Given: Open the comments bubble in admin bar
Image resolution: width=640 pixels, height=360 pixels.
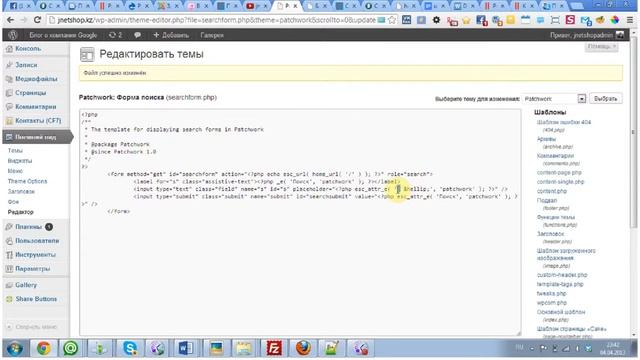Looking at the screenshot, I should (x=138, y=35).
